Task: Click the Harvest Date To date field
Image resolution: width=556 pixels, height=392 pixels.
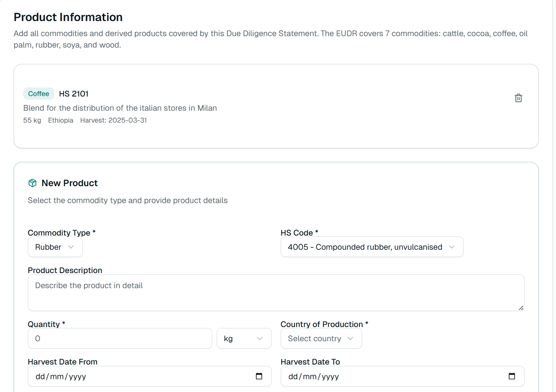Action: (x=389, y=376)
